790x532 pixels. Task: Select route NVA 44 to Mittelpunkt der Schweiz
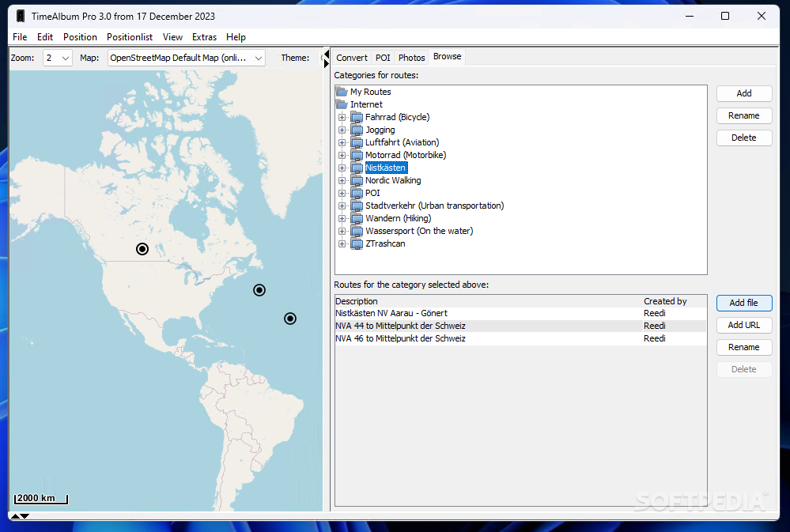pyautogui.click(x=520, y=326)
